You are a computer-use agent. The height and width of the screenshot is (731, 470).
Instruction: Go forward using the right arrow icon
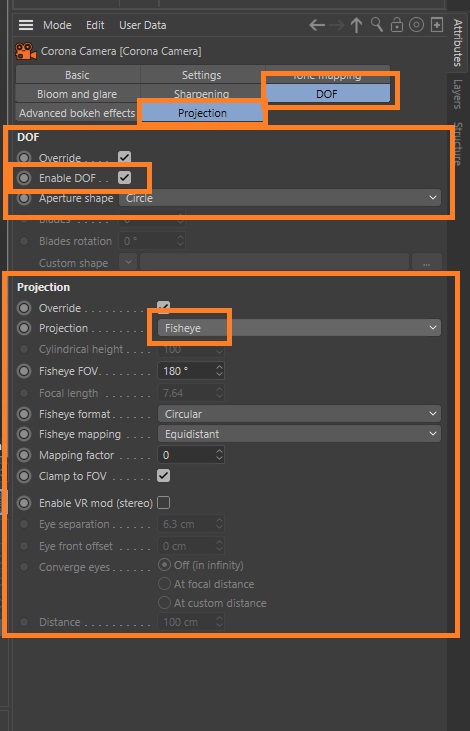pyautogui.click(x=336, y=25)
